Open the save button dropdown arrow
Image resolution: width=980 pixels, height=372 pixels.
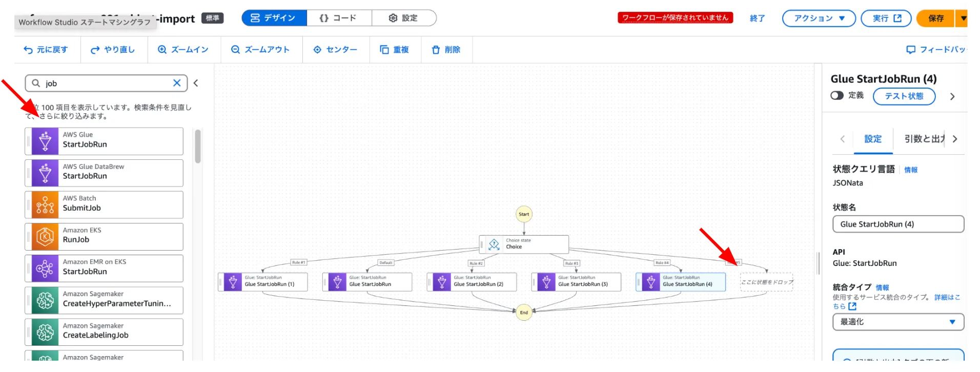963,18
